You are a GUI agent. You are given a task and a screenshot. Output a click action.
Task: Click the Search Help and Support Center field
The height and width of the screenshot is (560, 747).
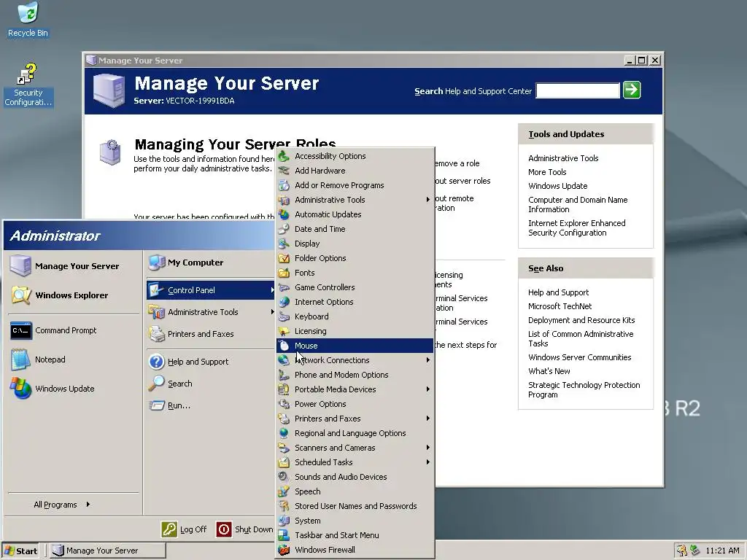pyautogui.click(x=578, y=90)
